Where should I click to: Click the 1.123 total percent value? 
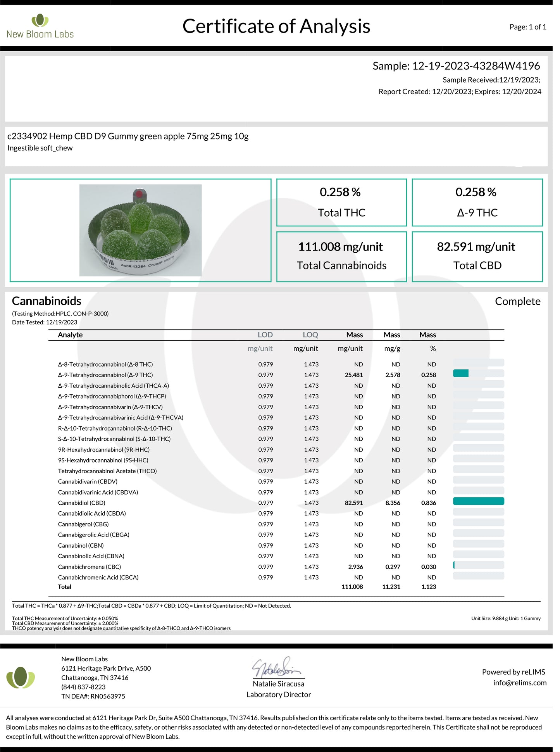pos(429,587)
